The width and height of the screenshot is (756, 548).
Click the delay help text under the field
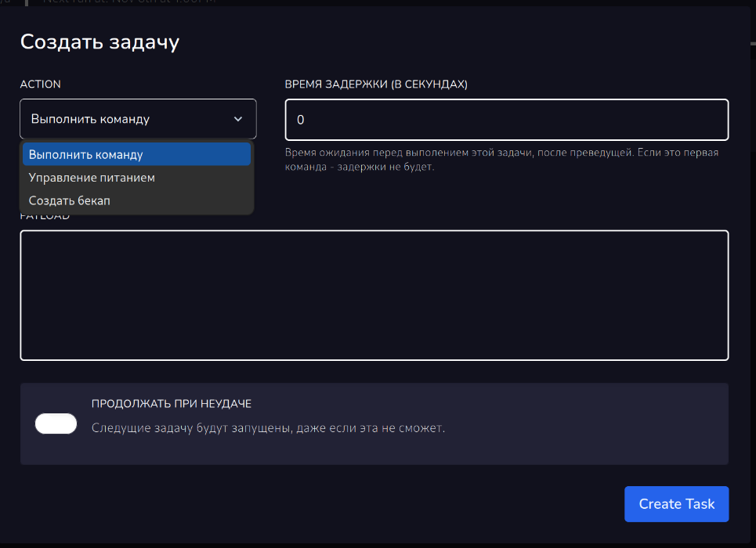(501, 160)
